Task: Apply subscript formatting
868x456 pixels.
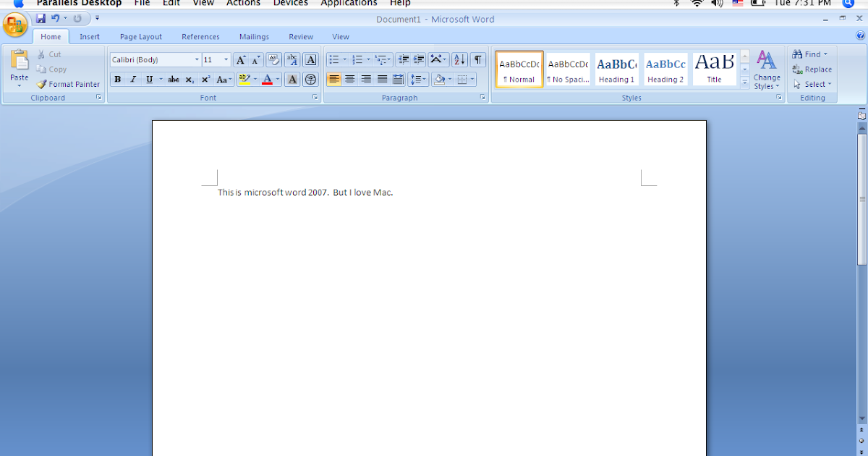Action: [190, 80]
